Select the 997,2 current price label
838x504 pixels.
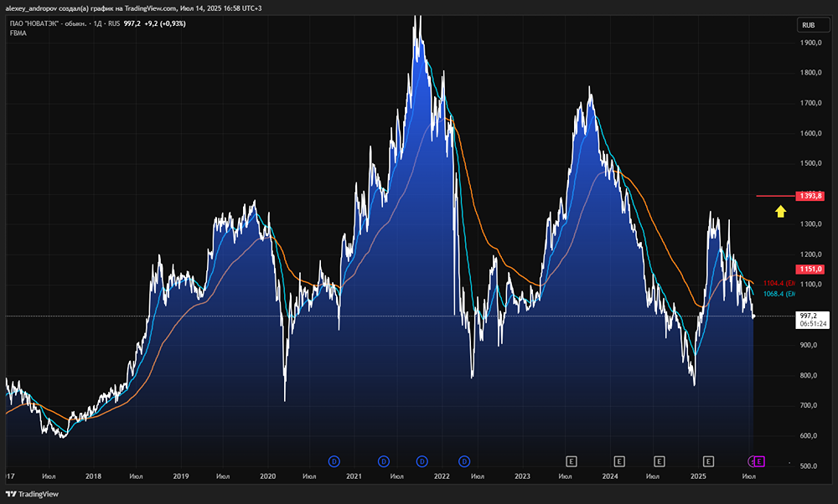[810, 316]
